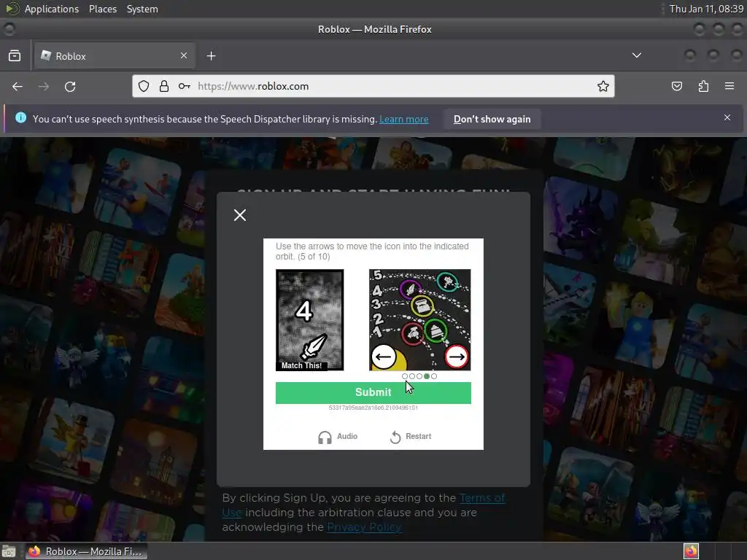Select the filled green progress dot
Image resolution: width=747 pixels, height=560 pixels.
pyautogui.click(x=427, y=376)
